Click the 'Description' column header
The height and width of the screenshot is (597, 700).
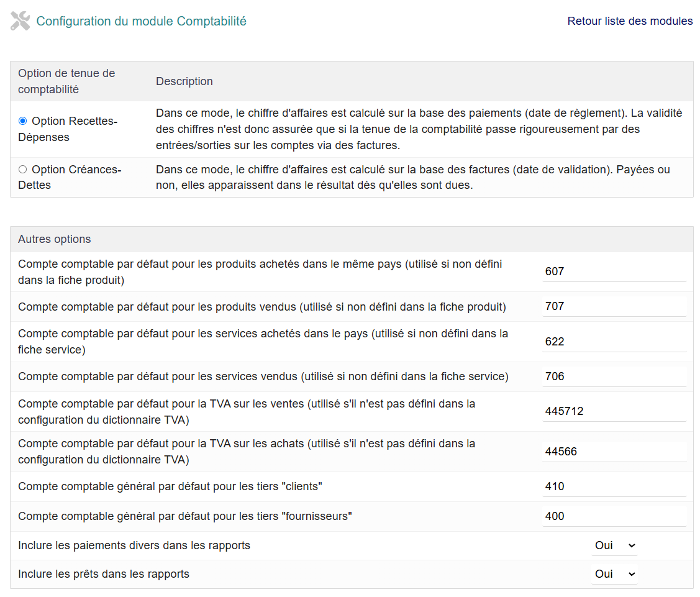[184, 81]
